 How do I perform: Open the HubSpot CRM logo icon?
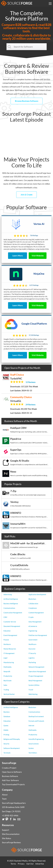6,430
